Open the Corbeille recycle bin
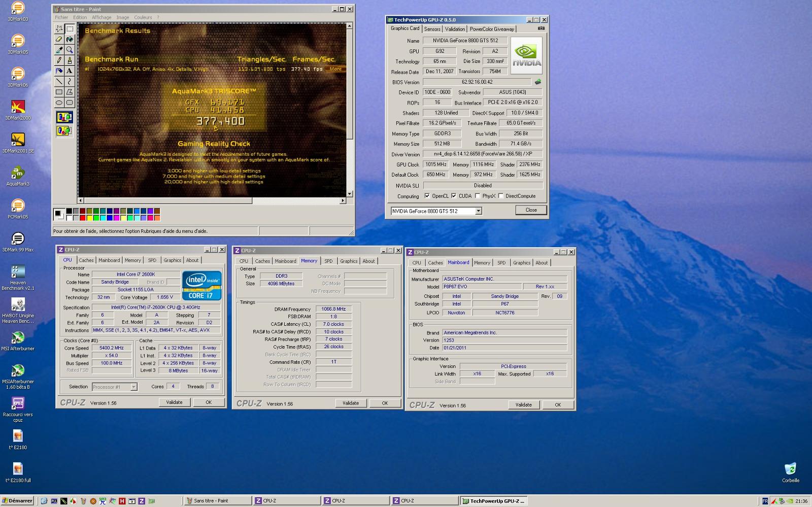The height and width of the screenshot is (507, 812). point(790,472)
